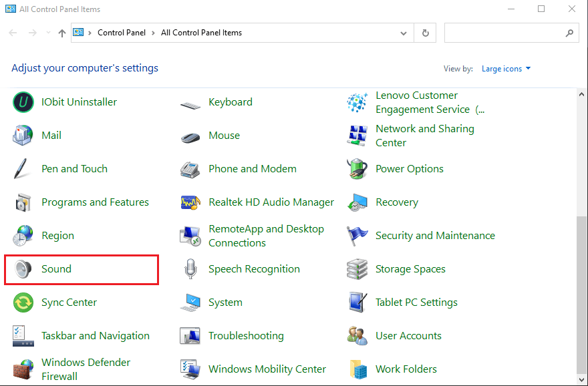Screen dimensions: 588x386
Task: Launch IObit Uninstaller
Action: (78, 102)
